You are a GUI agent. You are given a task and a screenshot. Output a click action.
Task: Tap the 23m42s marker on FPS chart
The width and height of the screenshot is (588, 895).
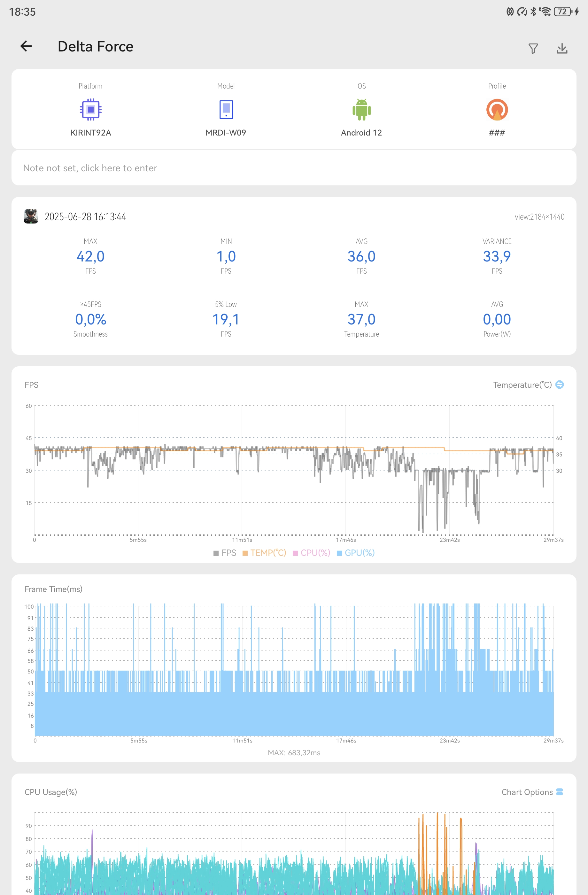point(450,540)
